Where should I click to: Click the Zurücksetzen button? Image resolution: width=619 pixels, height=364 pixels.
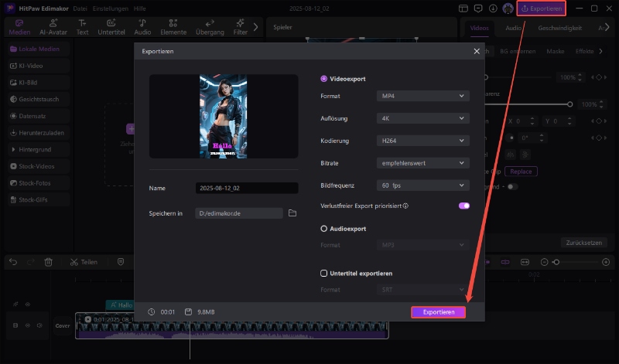click(584, 243)
